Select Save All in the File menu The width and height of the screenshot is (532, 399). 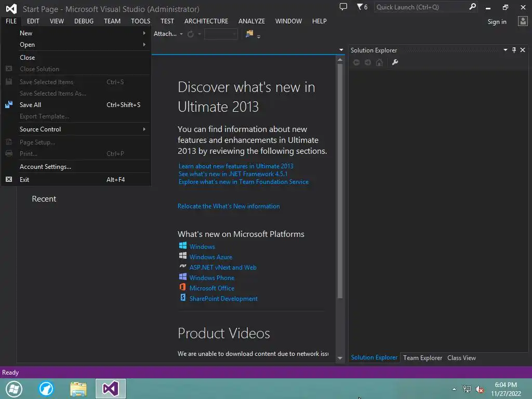click(x=76, y=105)
